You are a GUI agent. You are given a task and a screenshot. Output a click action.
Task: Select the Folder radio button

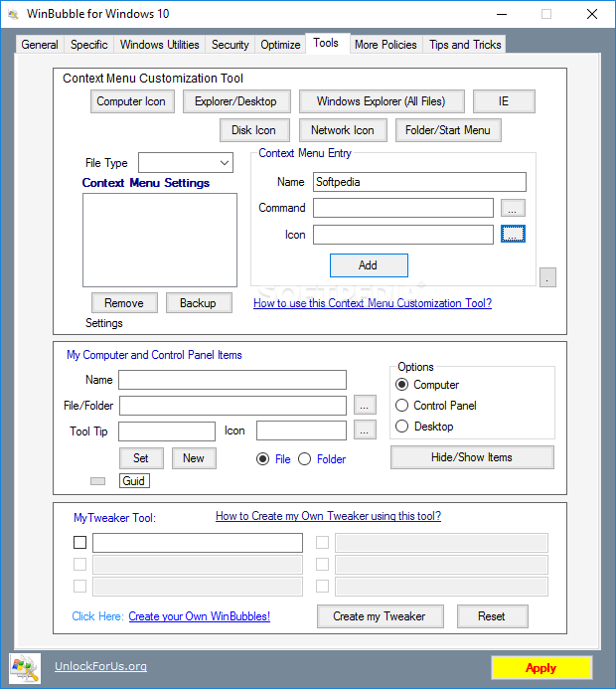coord(305,459)
